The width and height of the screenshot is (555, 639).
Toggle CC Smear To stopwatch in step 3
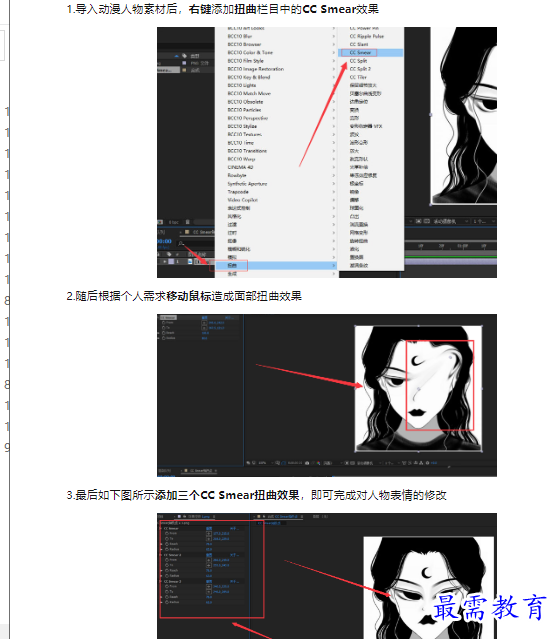tap(167, 539)
